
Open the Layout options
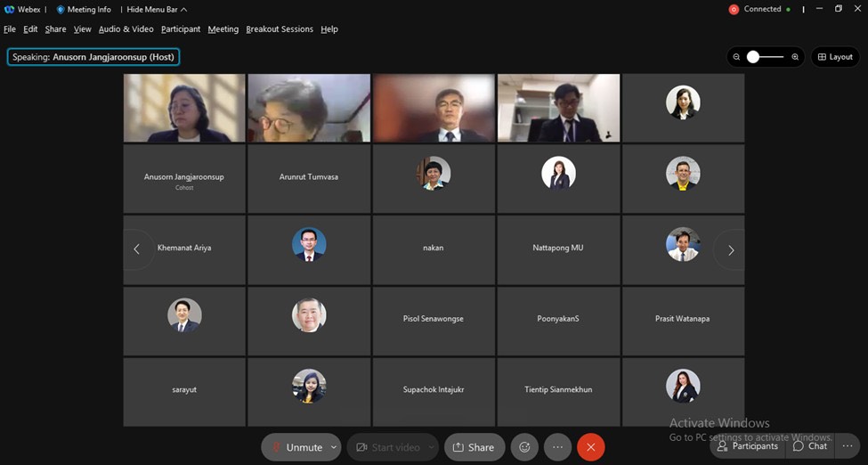pos(835,57)
